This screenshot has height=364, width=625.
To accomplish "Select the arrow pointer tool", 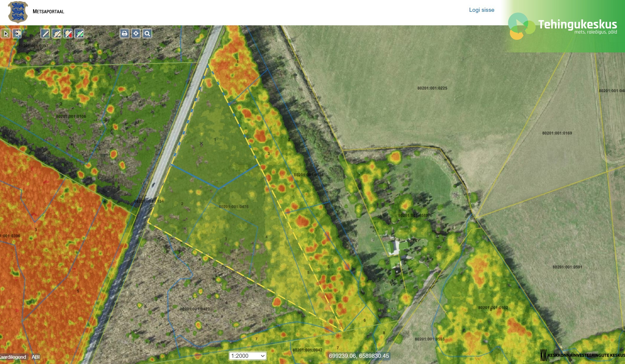I will [x=6, y=34].
